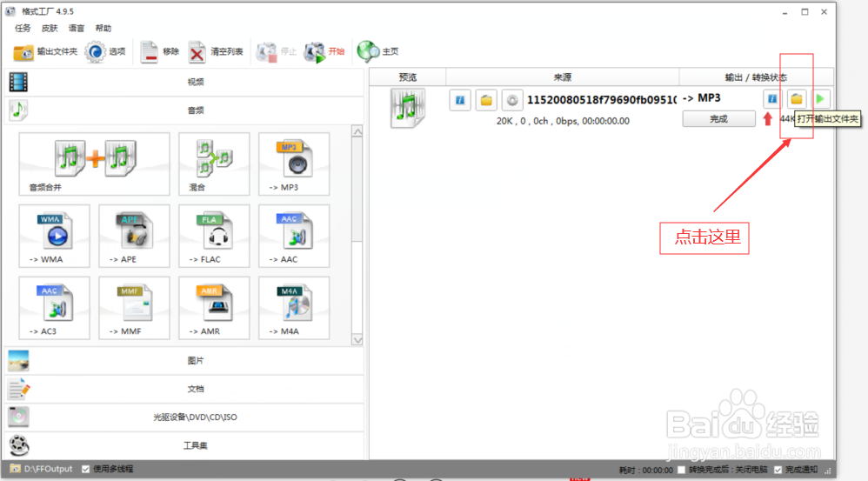Click the -> MP3 output format text
Viewport: 868px width, 481px height.
pyautogui.click(x=701, y=98)
